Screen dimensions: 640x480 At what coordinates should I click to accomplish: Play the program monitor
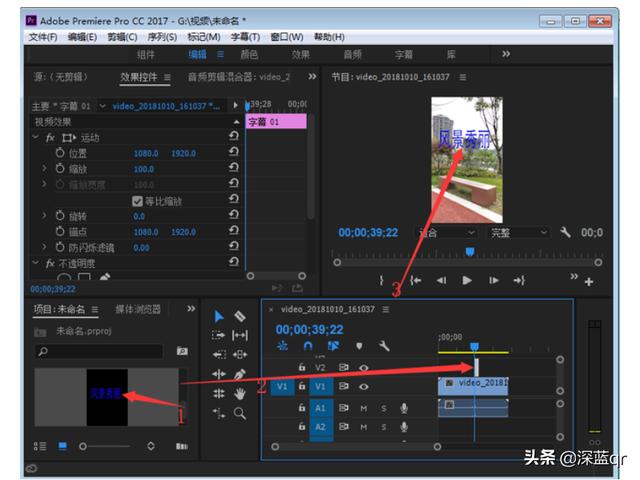467,280
